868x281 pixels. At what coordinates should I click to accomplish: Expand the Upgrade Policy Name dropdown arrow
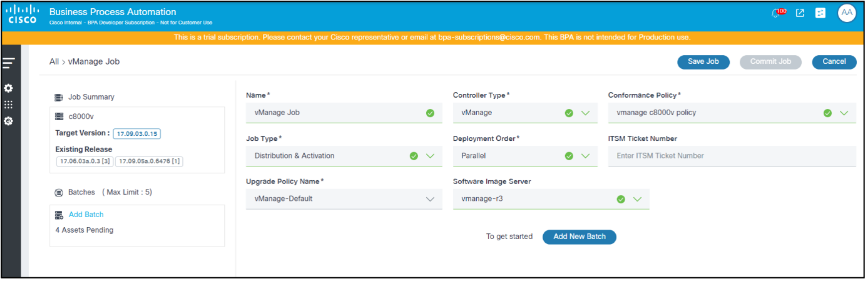tap(430, 199)
